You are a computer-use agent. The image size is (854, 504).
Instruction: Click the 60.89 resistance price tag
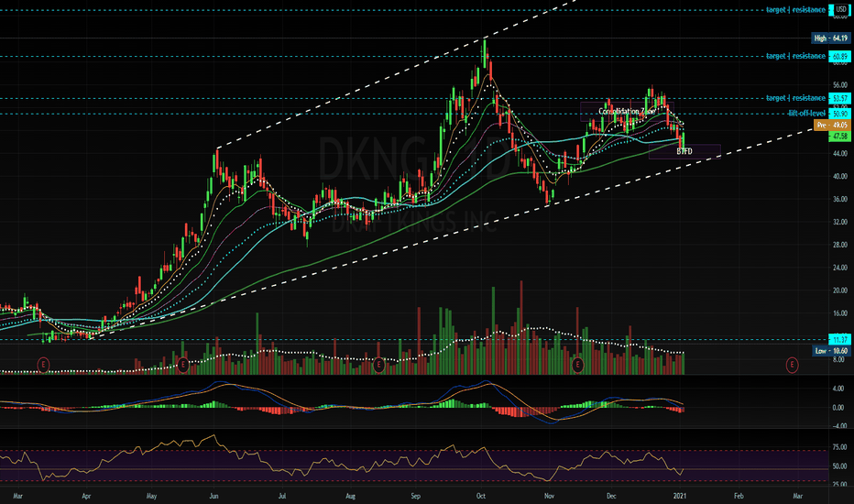point(839,56)
